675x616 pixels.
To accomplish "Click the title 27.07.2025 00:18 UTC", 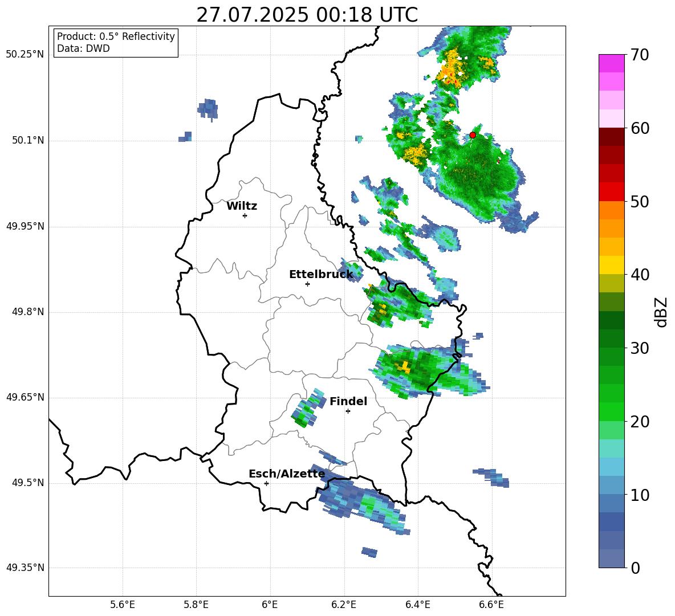I will pyautogui.click(x=307, y=15).
